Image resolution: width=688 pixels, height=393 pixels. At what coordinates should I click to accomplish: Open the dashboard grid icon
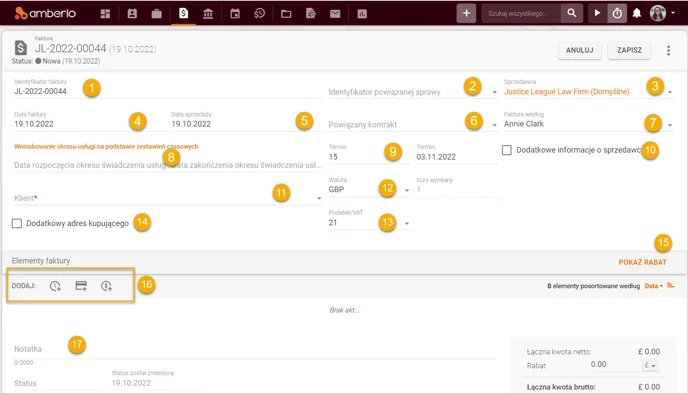click(105, 14)
